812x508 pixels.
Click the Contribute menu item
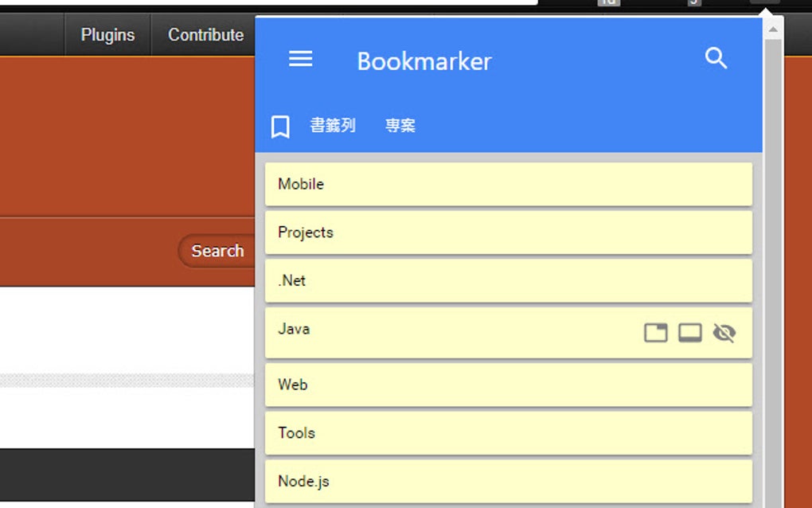pos(205,34)
